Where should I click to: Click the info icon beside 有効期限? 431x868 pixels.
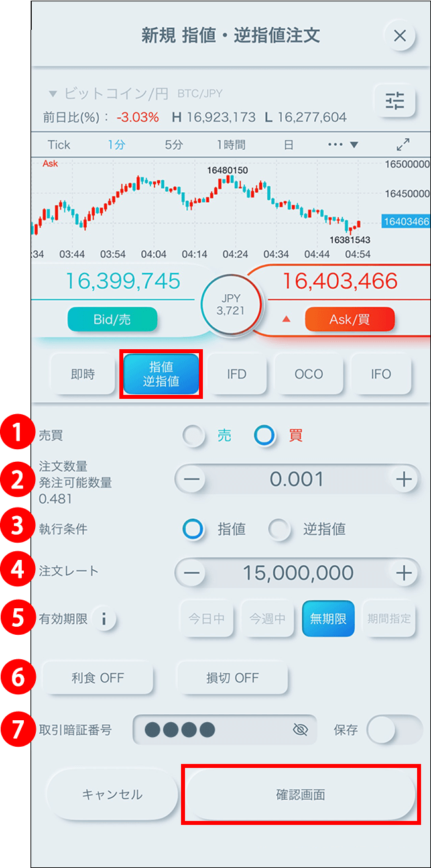pos(104,620)
